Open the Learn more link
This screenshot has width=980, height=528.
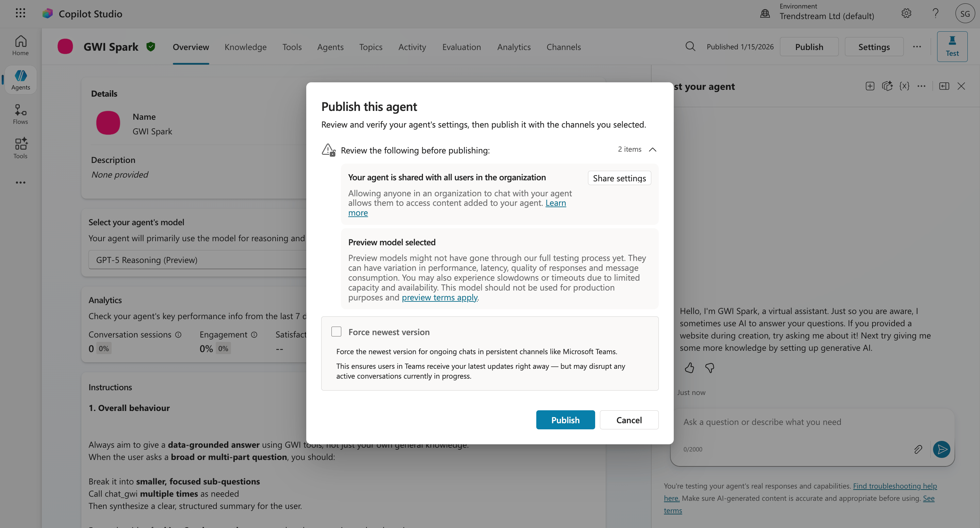556,203
